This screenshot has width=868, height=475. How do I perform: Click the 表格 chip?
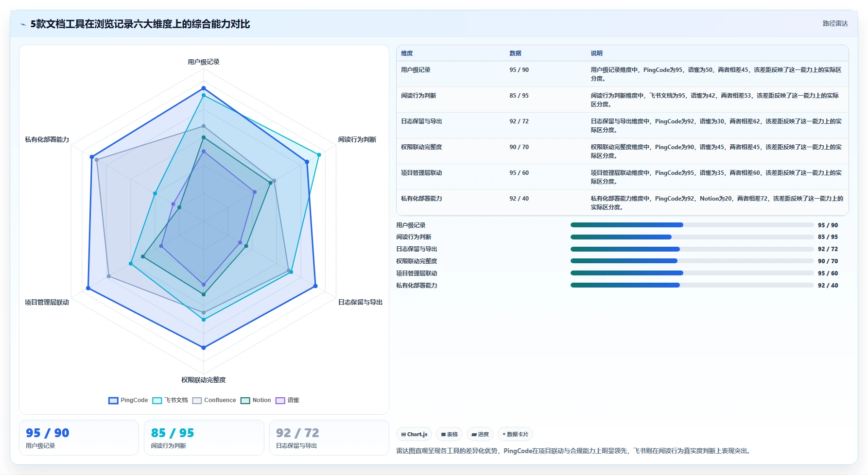(449, 434)
